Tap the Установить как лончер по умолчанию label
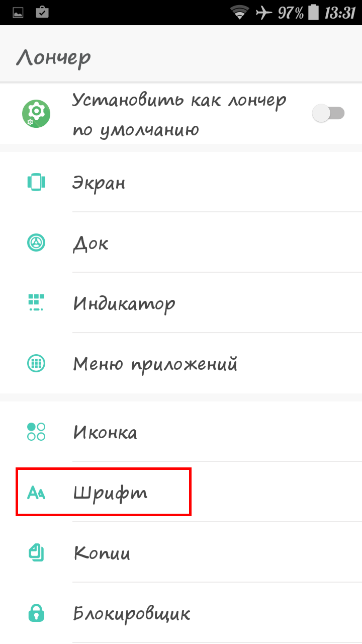The height and width of the screenshot is (644, 362). coord(179,115)
